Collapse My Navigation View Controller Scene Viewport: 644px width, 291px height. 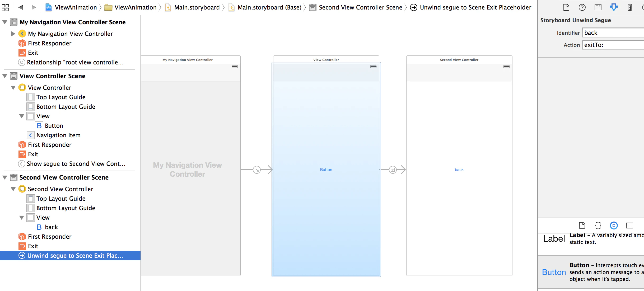coord(5,22)
